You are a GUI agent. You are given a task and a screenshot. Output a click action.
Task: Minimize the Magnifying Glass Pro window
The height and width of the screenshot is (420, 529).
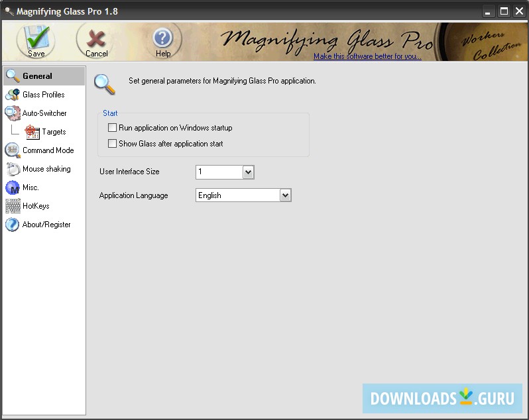487,11
